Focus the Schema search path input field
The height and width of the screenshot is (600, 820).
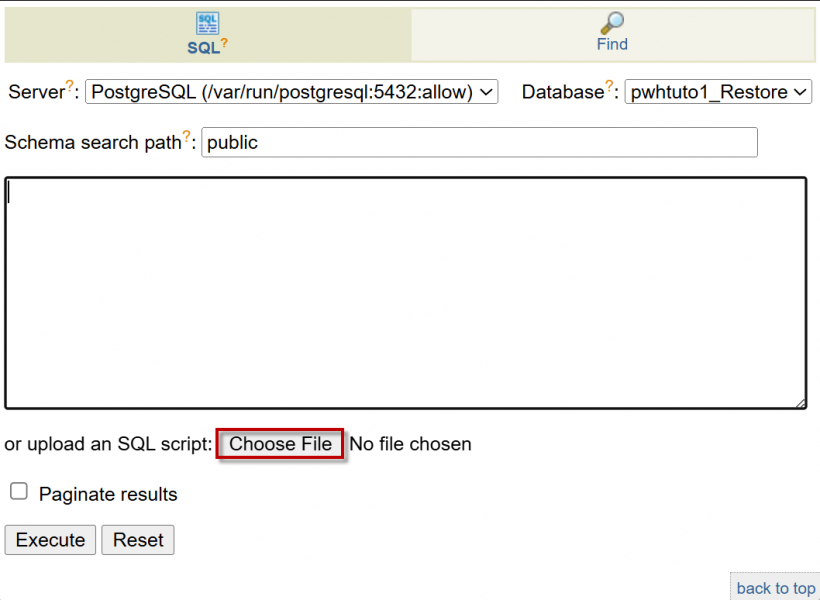point(479,142)
